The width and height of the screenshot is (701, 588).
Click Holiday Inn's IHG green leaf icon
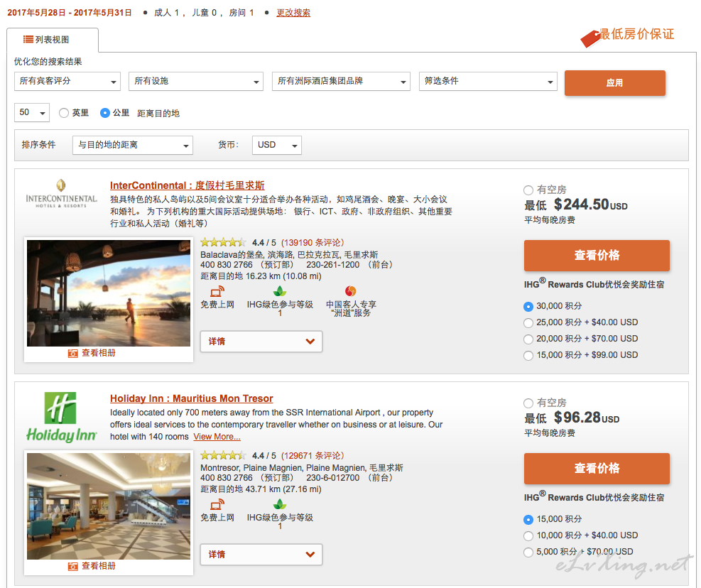tap(280, 504)
